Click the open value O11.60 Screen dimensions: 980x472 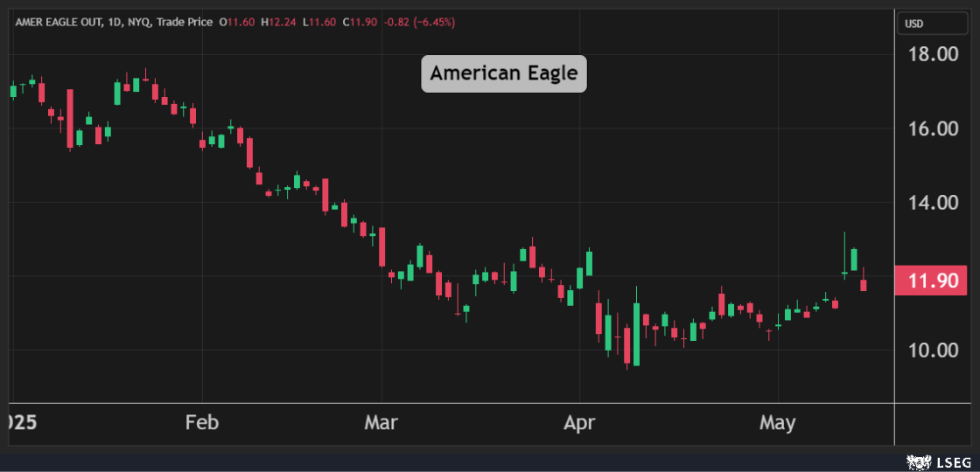click(237, 22)
